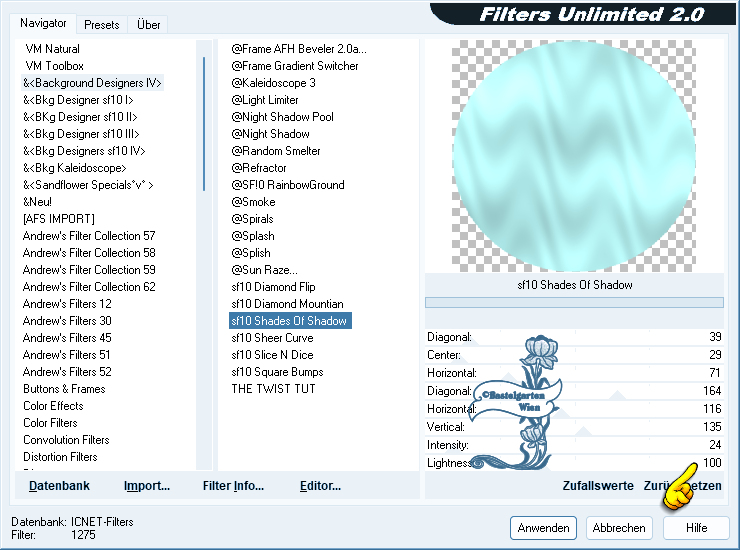Open Filter Info...
The image size is (740, 550).
coord(233,486)
